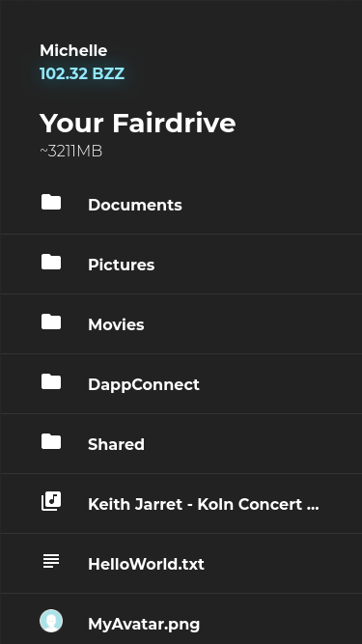This screenshot has height=644, width=362.
Task: Select the MyAvatar.png file name
Action: 144,625
